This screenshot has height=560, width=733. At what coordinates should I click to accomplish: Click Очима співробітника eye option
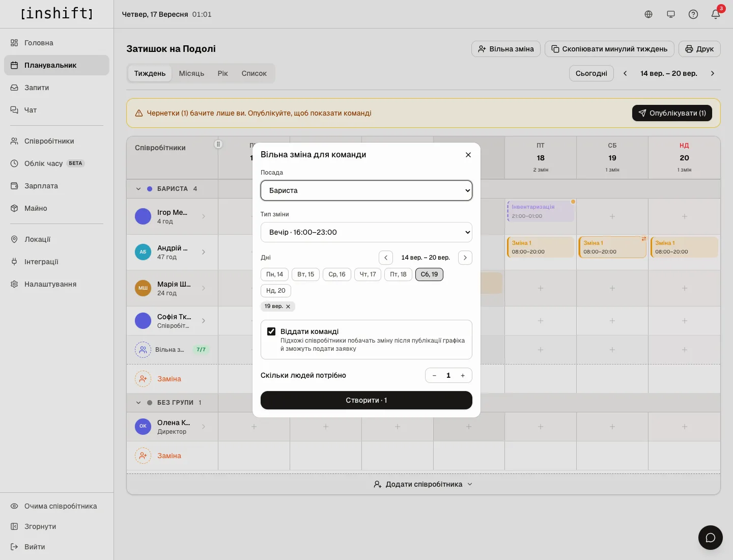click(x=57, y=506)
